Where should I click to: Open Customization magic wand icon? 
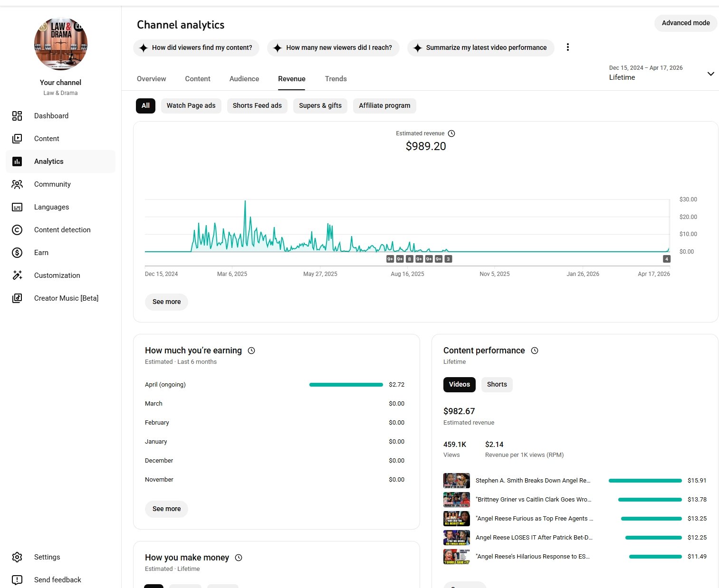pyautogui.click(x=17, y=275)
